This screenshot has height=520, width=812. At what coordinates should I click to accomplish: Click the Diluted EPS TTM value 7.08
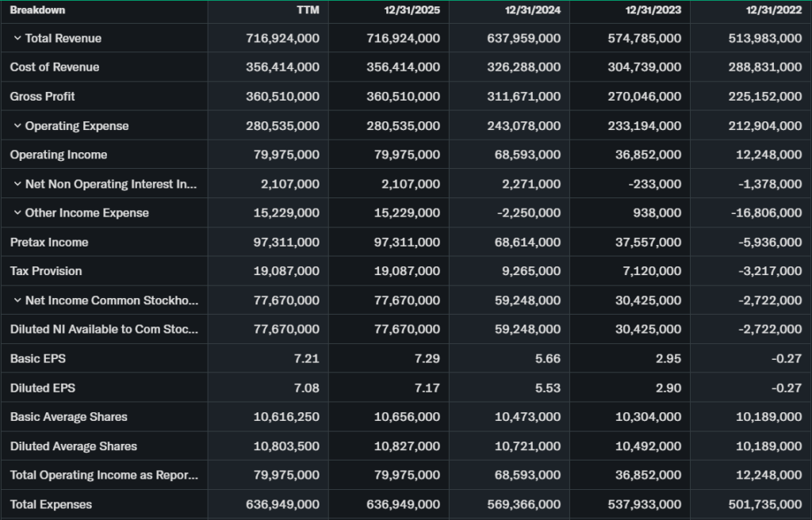pyautogui.click(x=307, y=388)
